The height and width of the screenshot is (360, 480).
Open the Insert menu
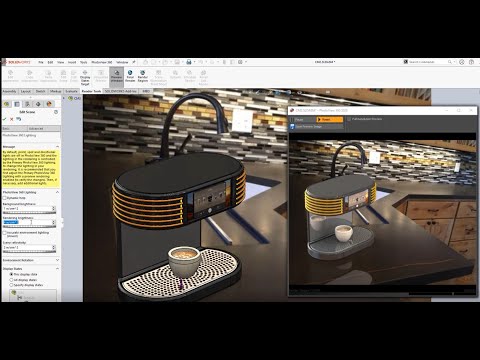pyautogui.click(x=72, y=62)
